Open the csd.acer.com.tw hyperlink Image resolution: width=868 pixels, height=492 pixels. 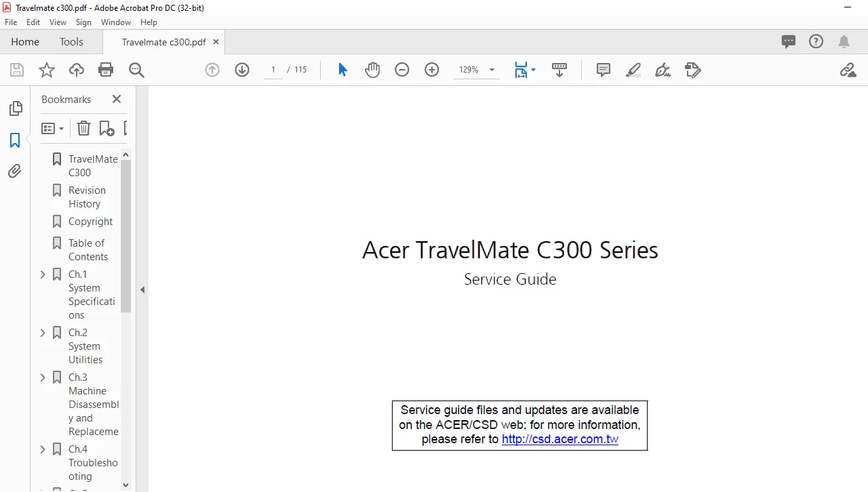point(560,439)
